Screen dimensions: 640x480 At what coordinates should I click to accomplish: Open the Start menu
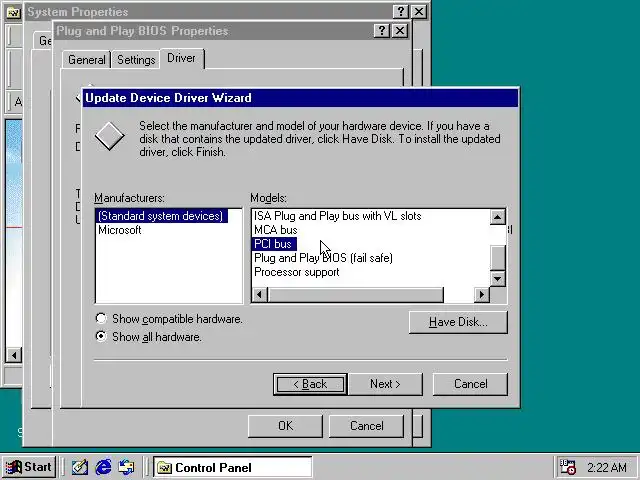(x=29, y=467)
